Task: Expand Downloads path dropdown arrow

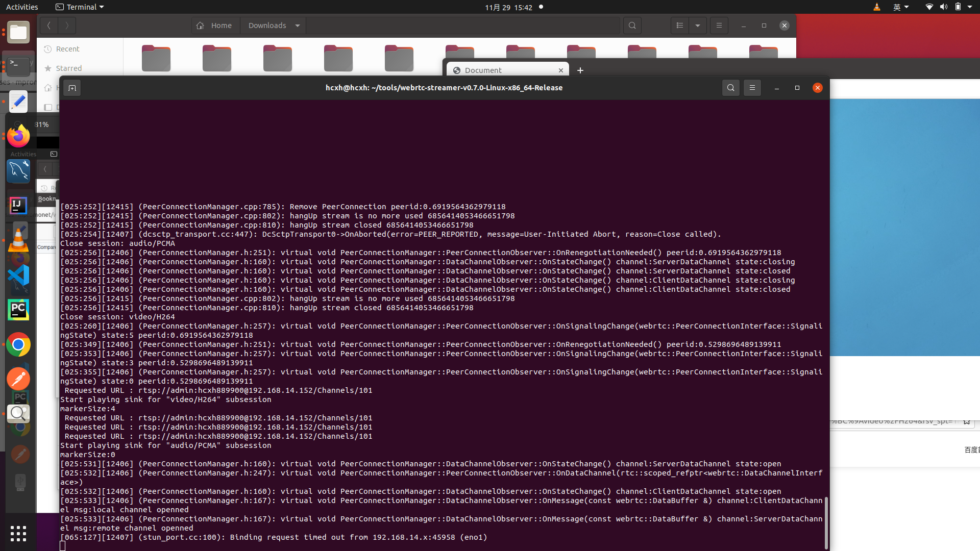Action: [x=298, y=26]
